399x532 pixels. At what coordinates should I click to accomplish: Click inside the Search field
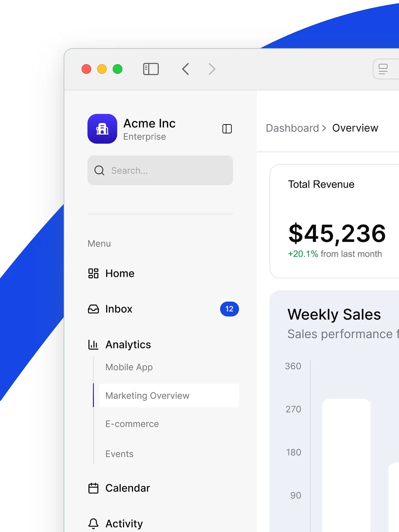(x=160, y=170)
